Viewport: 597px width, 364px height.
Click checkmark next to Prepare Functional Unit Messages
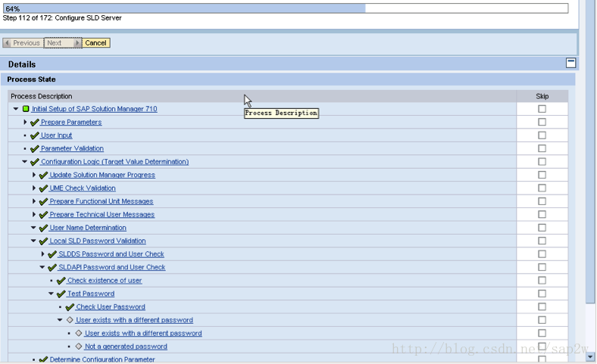[x=43, y=201]
